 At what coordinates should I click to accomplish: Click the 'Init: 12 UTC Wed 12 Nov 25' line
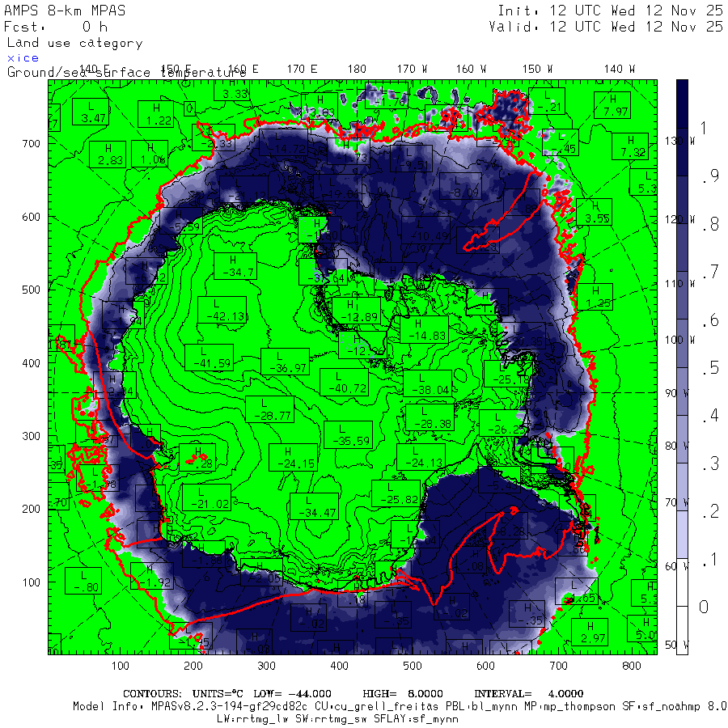(x=610, y=11)
